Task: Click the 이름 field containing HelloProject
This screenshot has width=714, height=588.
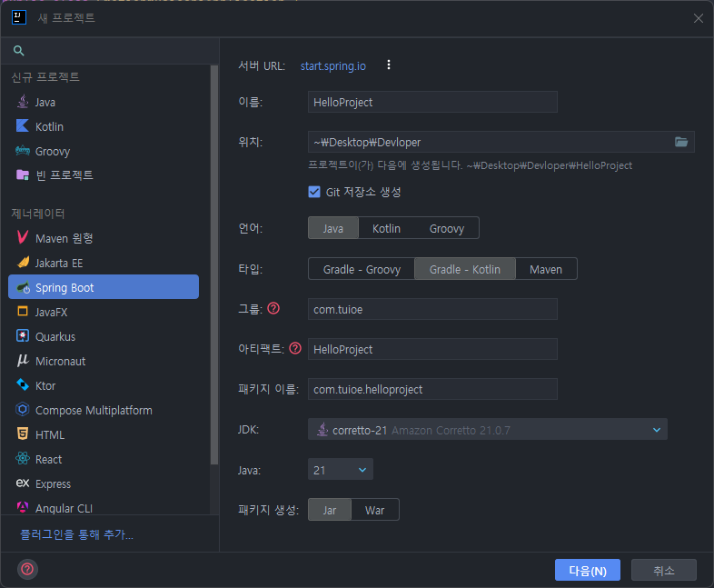Action: 432,102
